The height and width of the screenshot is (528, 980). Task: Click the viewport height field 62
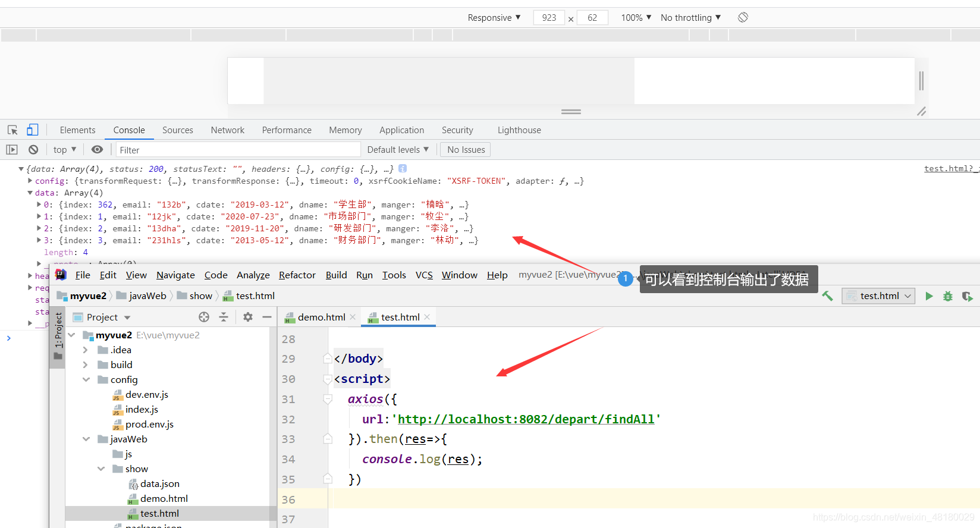coord(592,18)
